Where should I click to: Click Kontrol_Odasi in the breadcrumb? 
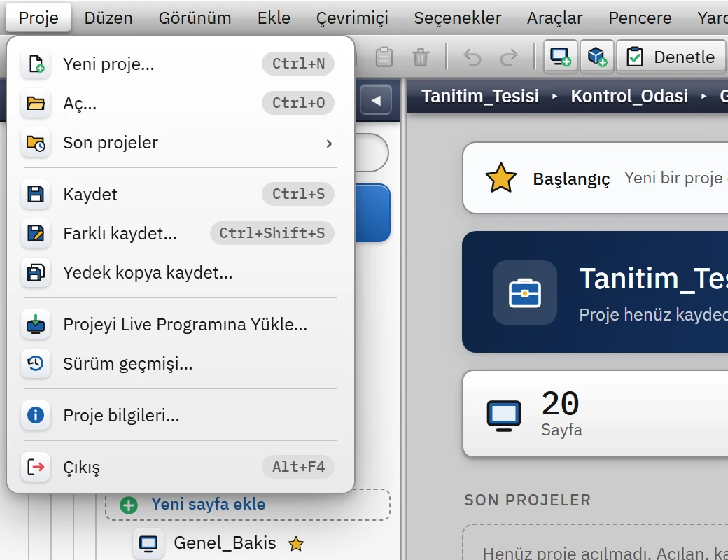point(629,96)
